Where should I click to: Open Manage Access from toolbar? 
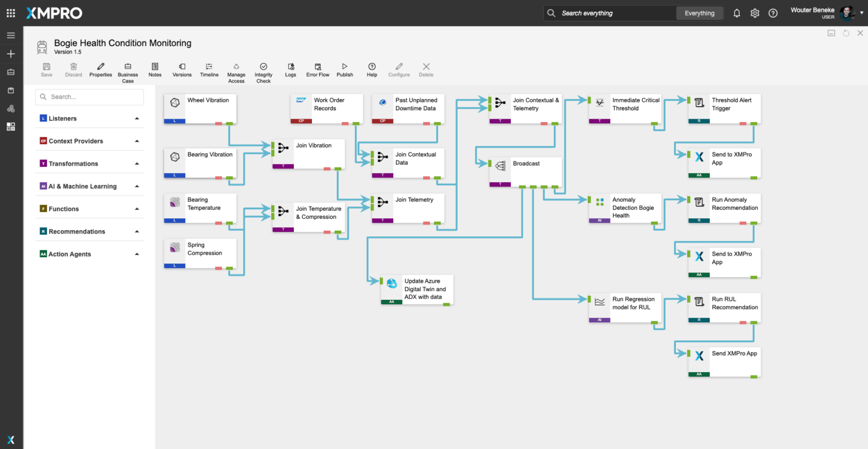(x=236, y=67)
